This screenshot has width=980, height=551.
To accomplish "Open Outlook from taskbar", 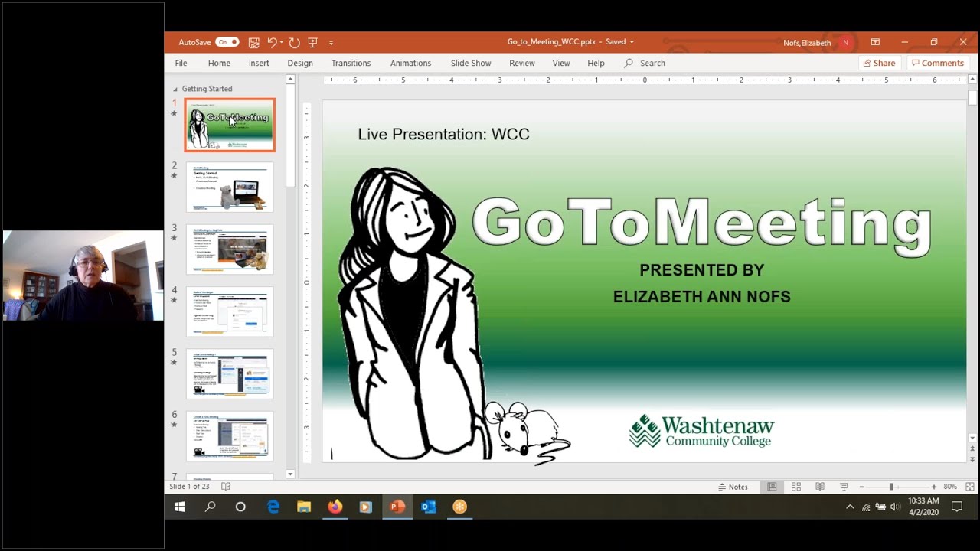I will 428,507.
